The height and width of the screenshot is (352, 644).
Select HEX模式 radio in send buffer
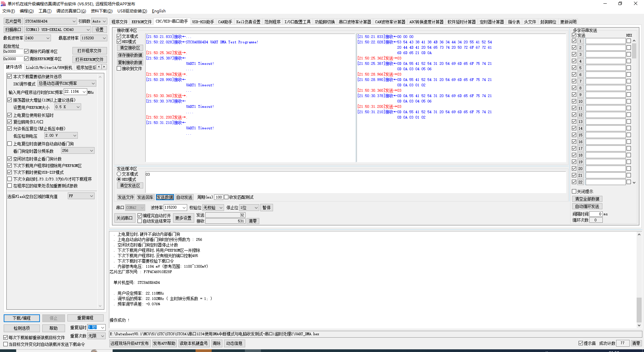(119, 179)
